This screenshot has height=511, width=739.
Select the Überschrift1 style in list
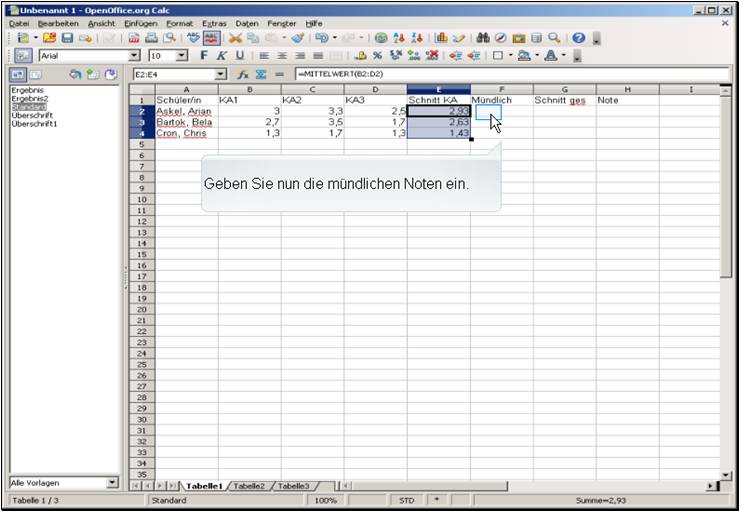click(x=34, y=124)
